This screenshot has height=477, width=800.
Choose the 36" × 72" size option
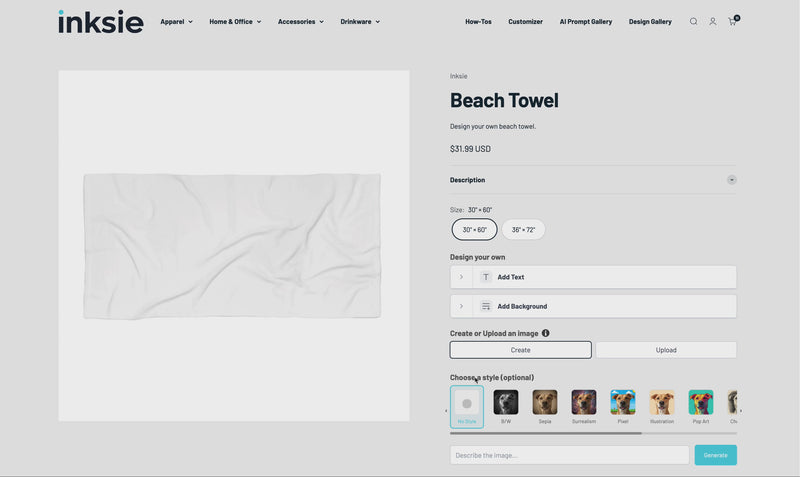(x=523, y=230)
